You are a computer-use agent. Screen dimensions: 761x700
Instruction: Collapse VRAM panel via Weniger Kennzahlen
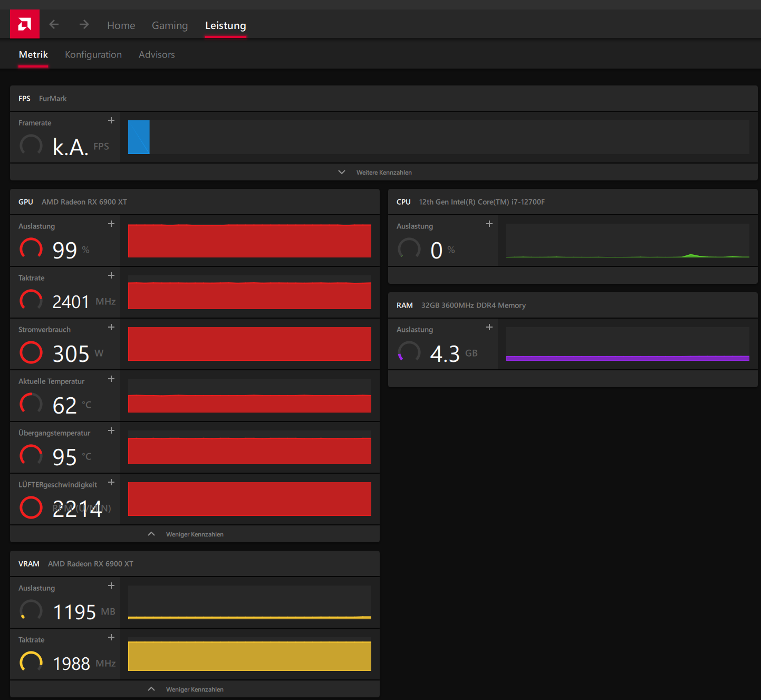pos(195,689)
